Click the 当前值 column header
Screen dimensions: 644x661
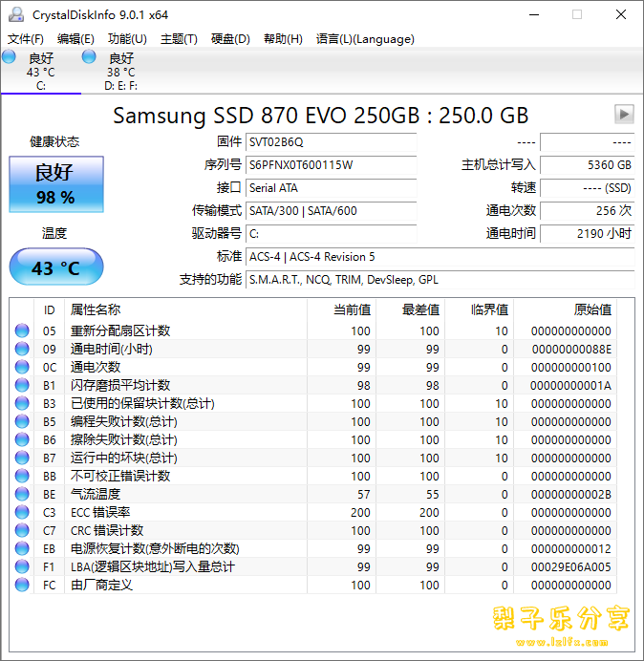342,310
